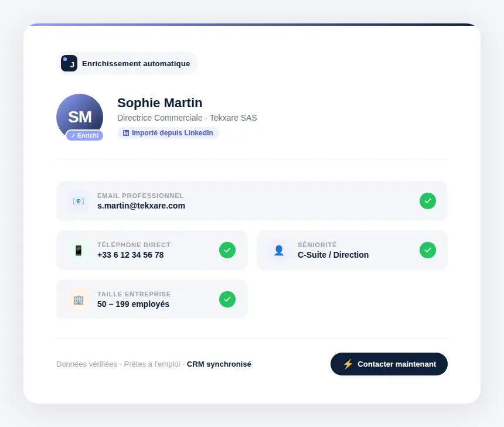The image size is (504, 427).
Task: Select the phone icon beside Téléphone Direct
Action: click(x=79, y=250)
